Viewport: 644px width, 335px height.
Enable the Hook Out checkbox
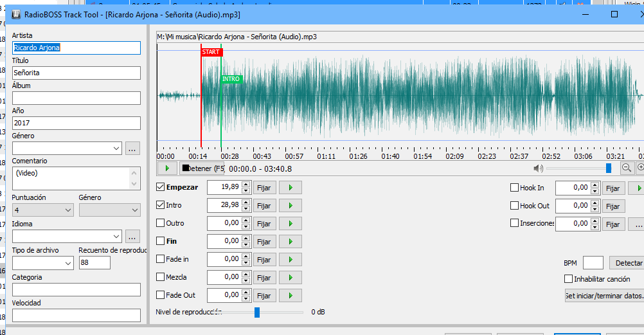point(514,205)
